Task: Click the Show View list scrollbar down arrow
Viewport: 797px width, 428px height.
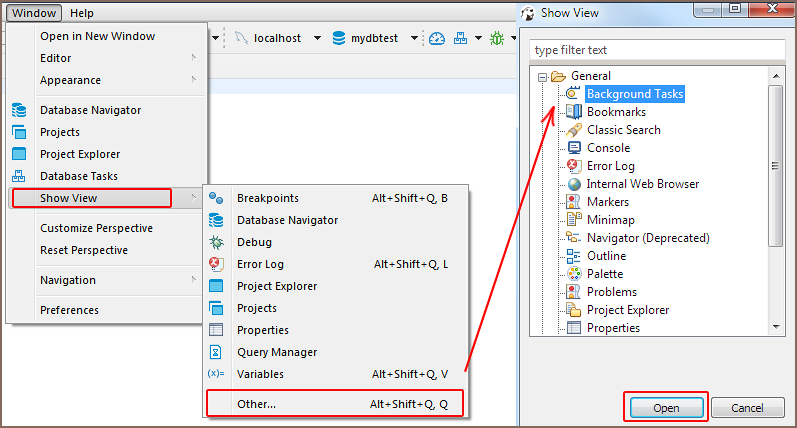Action: click(x=776, y=326)
